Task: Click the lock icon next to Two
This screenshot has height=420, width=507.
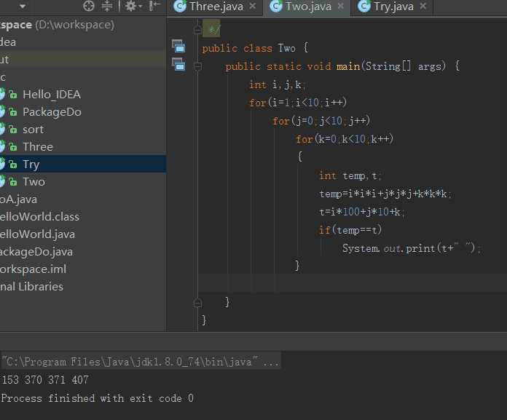Action: coord(12,181)
